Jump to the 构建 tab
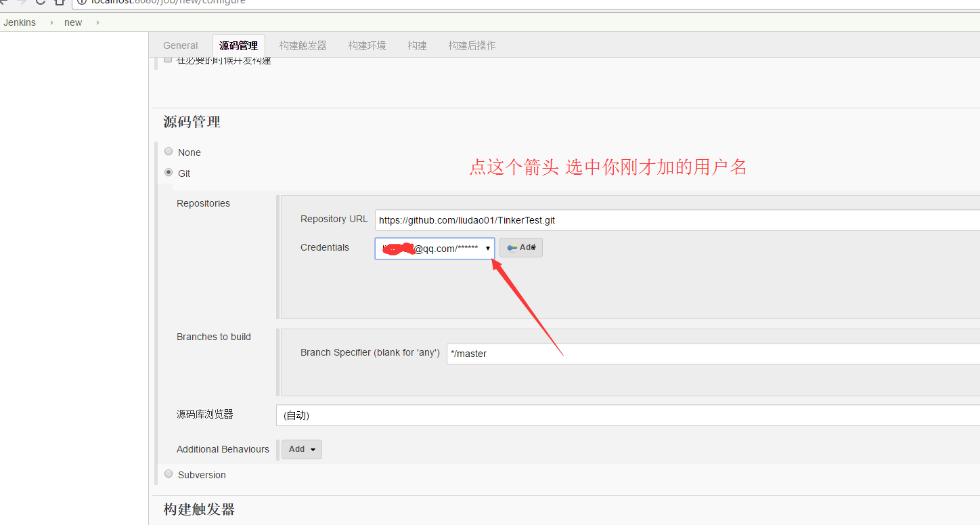The image size is (980, 525). [x=417, y=45]
